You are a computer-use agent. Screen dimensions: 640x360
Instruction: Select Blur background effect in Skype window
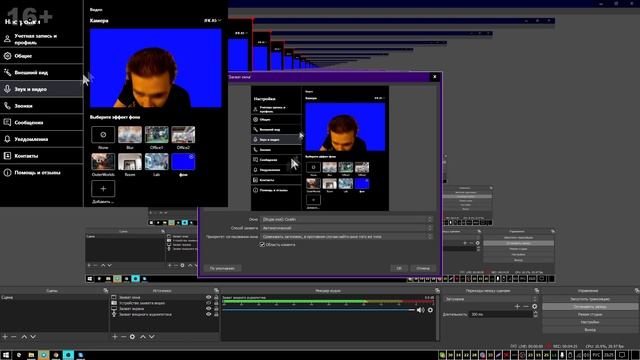130,135
